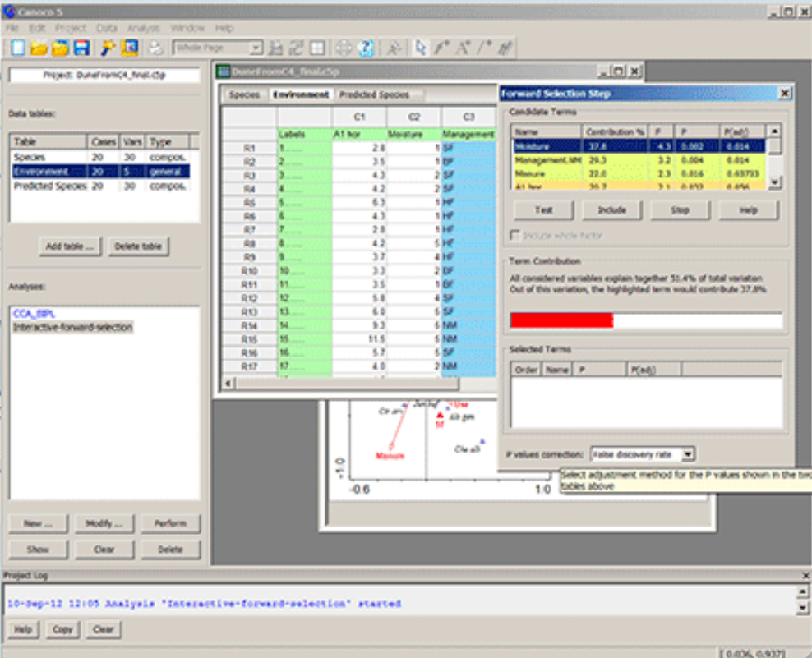Select Interactive-forward-selection analysis entry

tap(72, 327)
